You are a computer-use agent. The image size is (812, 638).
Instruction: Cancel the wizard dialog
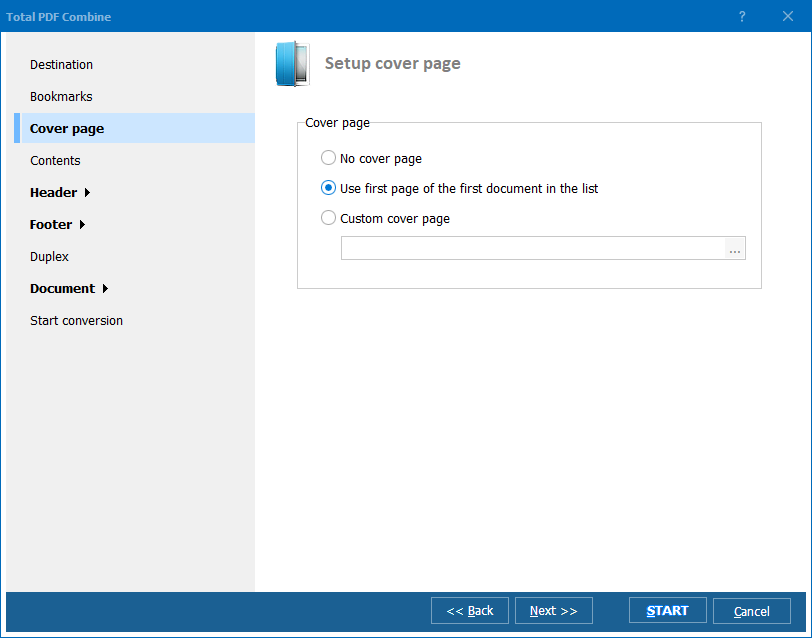pyautogui.click(x=751, y=611)
